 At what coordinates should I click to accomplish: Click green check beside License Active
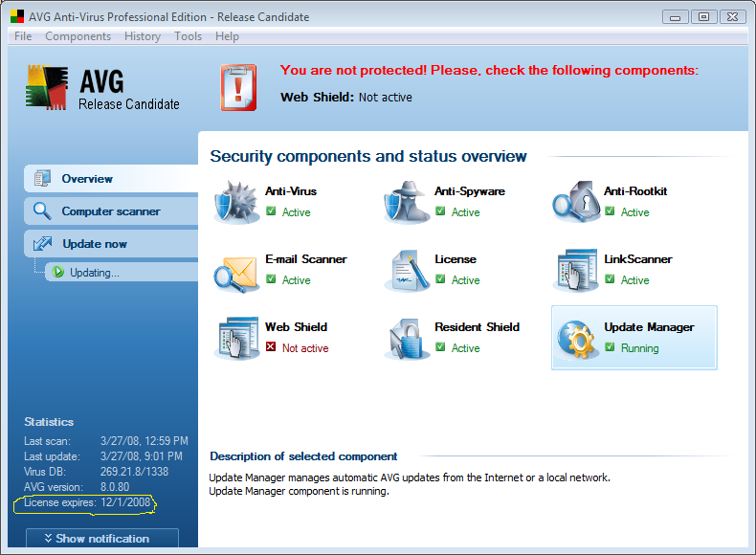coord(440,278)
